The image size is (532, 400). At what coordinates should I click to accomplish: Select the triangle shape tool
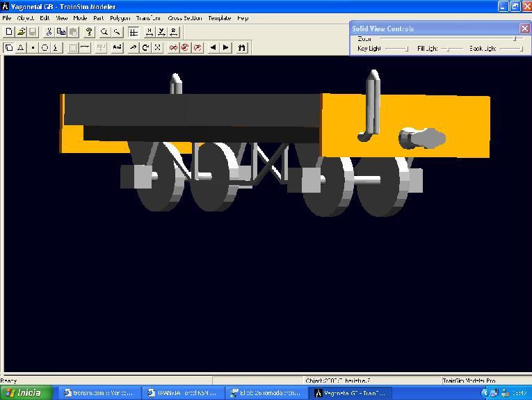pos(21,48)
